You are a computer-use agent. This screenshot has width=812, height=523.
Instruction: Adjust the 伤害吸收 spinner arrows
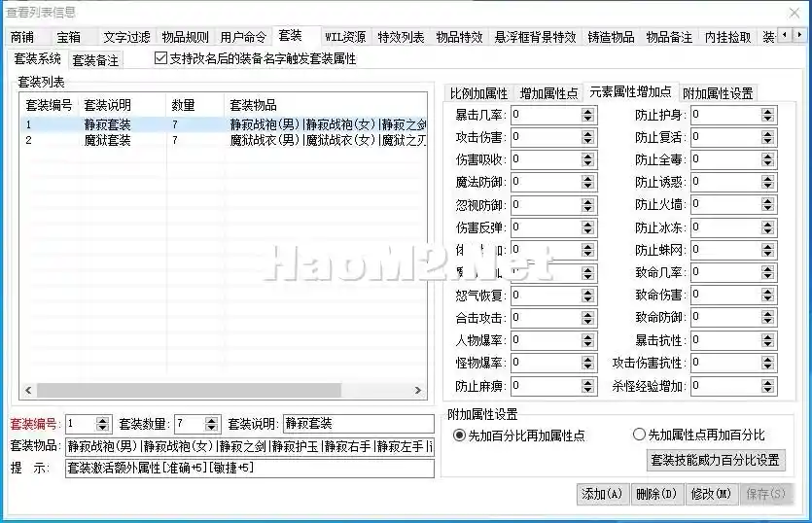point(587,159)
